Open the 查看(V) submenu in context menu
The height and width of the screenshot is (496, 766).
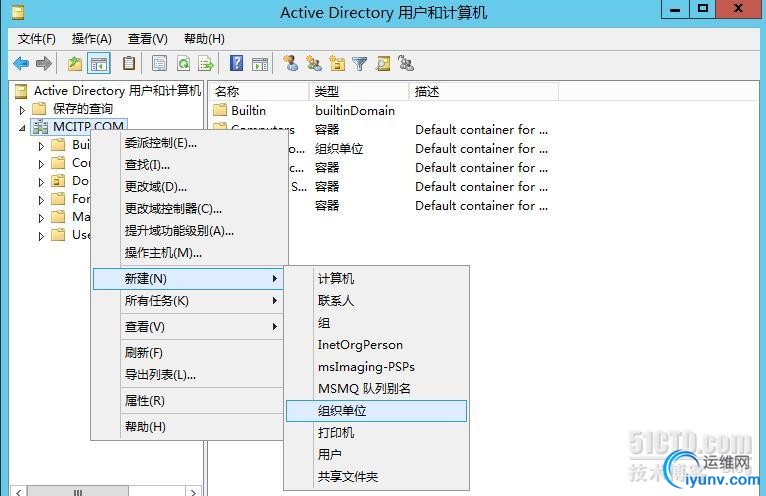click(x=188, y=326)
